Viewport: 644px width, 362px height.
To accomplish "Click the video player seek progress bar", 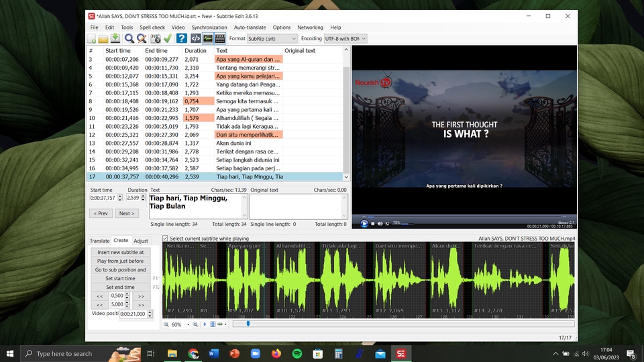I will click(x=464, y=217).
